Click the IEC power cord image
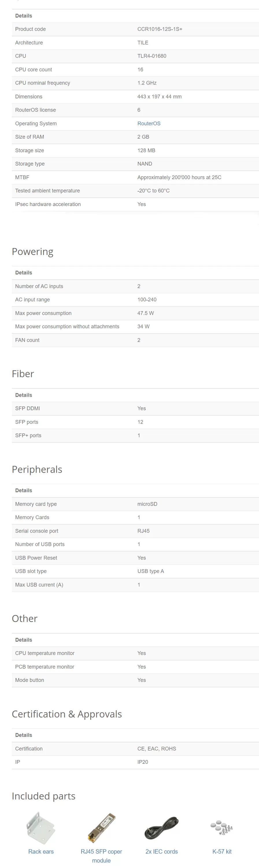 click(162, 827)
